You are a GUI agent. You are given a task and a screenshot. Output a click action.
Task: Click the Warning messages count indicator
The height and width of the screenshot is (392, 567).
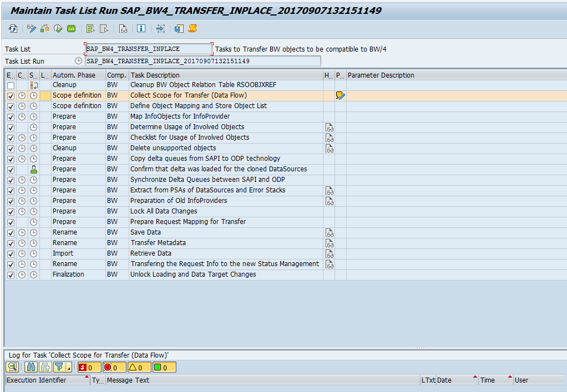(x=137, y=366)
